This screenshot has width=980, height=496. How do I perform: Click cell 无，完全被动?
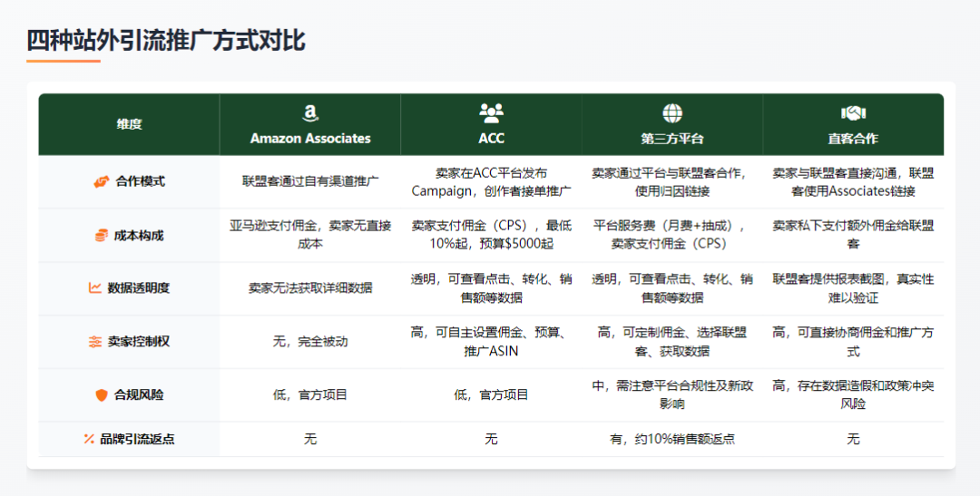coord(310,342)
